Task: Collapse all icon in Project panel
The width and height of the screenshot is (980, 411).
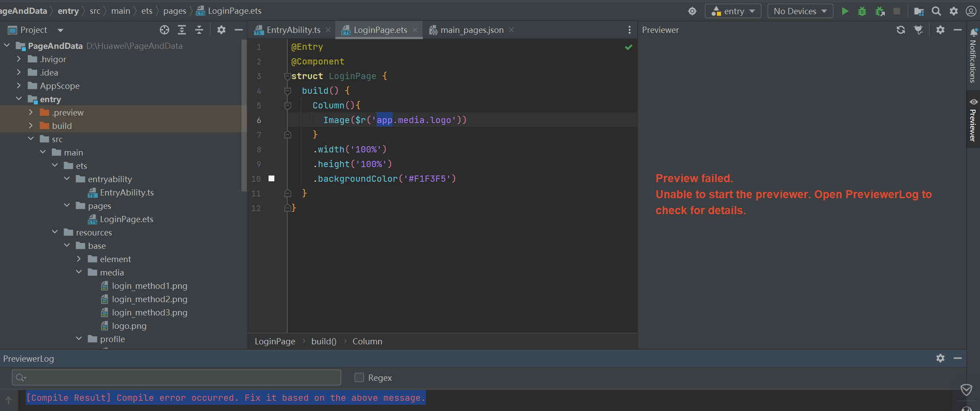Action: (x=199, y=30)
